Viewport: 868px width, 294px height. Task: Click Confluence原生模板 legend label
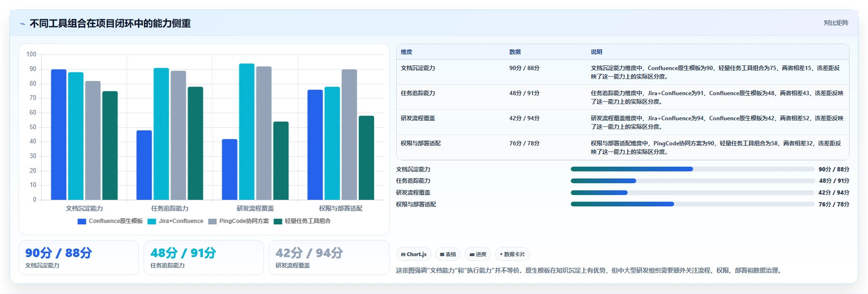[x=116, y=221]
